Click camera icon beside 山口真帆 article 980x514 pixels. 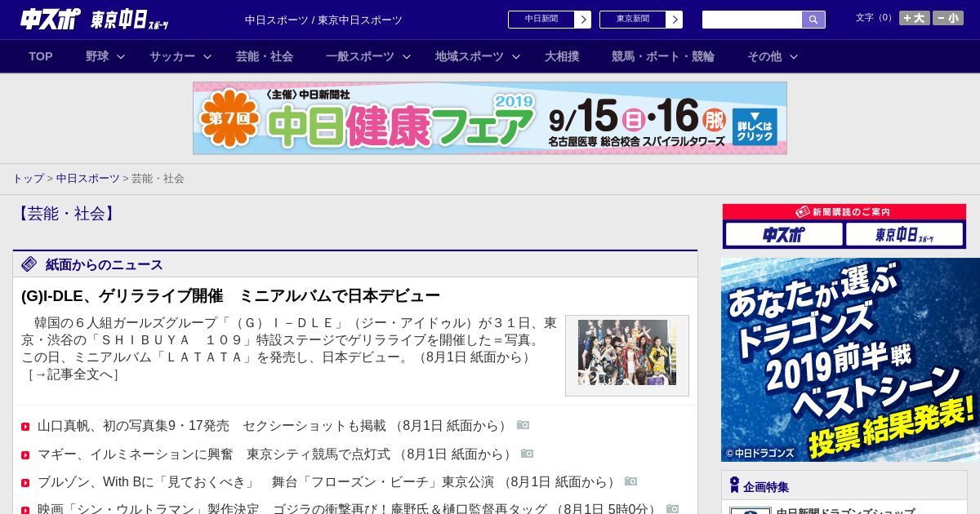(x=523, y=425)
